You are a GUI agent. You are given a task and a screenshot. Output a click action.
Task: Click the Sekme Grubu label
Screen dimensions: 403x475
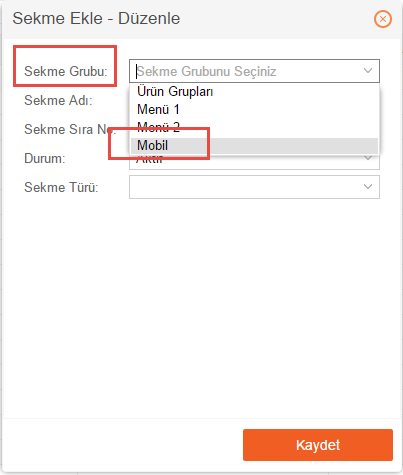pyautogui.click(x=66, y=71)
